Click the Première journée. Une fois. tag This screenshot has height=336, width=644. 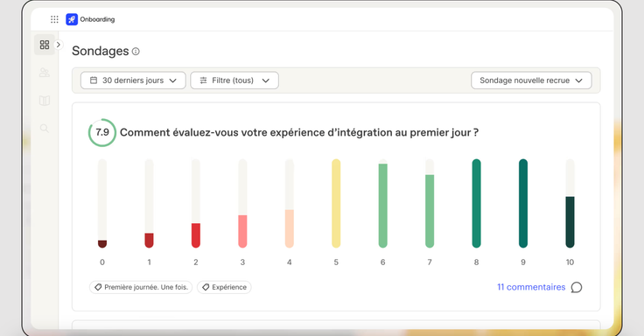(141, 287)
